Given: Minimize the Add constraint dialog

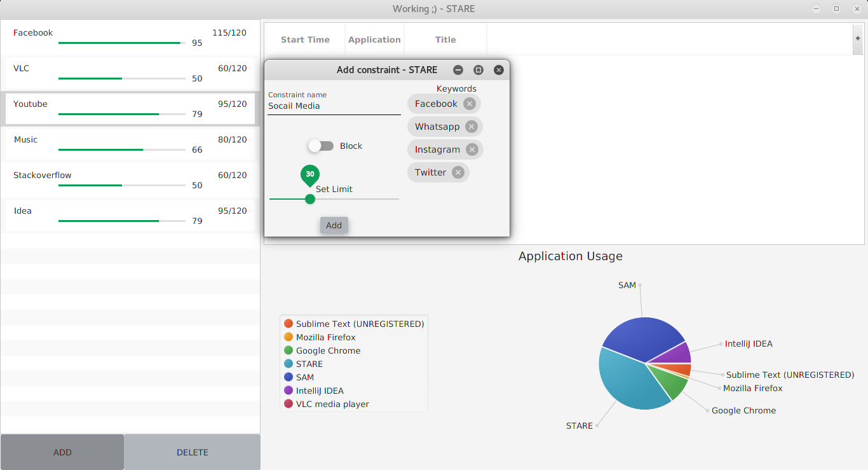Looking at the screenshot, I should (458, 70).
